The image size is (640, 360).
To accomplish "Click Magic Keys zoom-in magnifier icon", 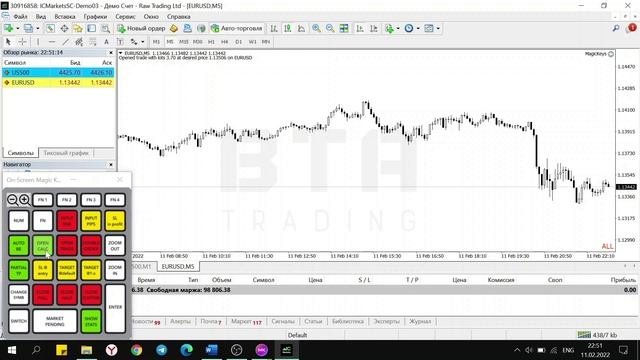I will (x=24, y=200).
